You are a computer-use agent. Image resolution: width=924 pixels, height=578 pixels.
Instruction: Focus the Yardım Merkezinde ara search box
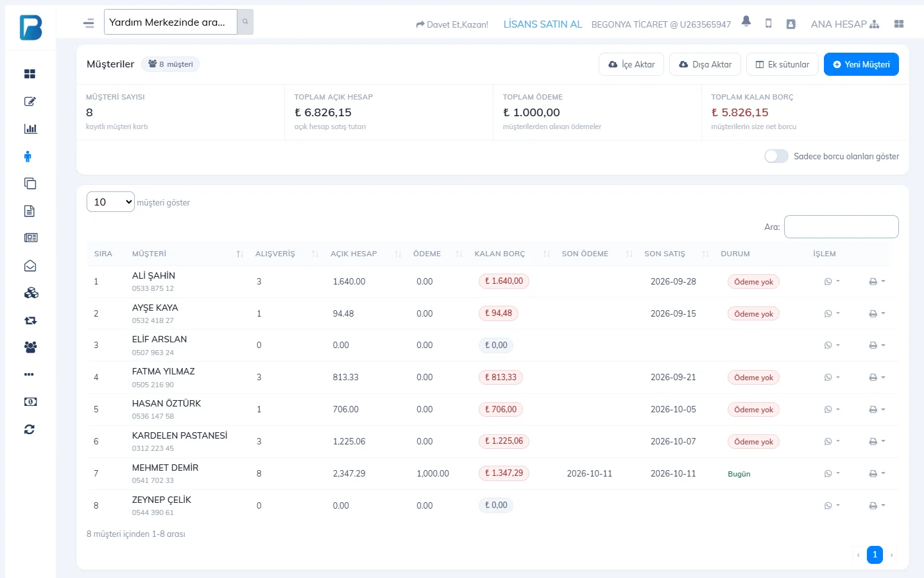point(171,22)
